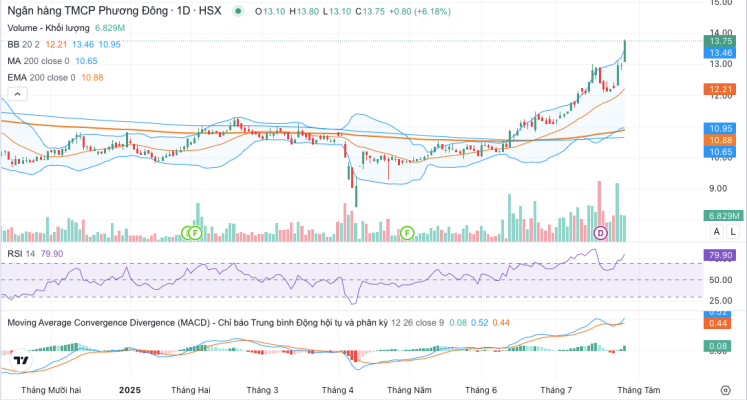Viewport: 747px width, 400px height.
Task: Click the Tháng Mười hai time axis label
Action: coord(51,390)
